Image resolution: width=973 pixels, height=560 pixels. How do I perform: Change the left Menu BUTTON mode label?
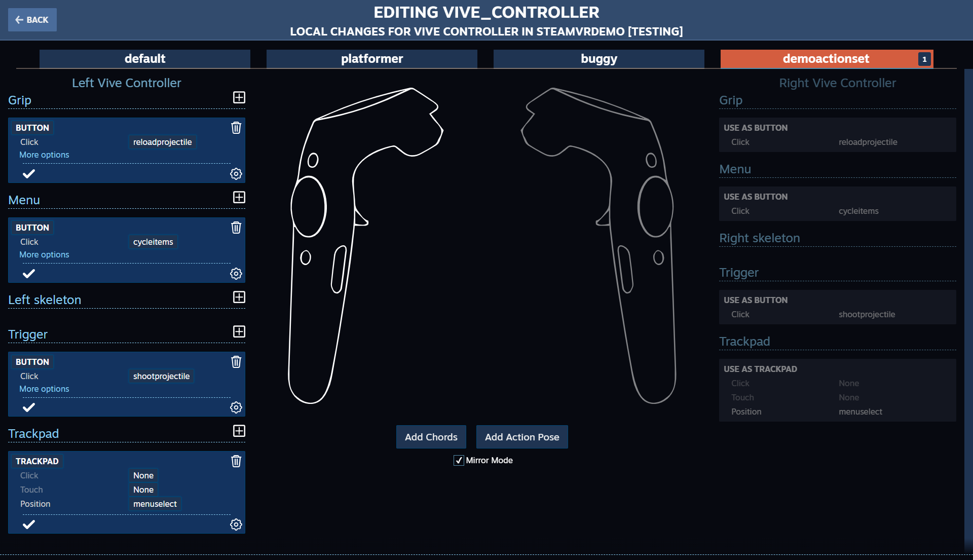(32, 228)
